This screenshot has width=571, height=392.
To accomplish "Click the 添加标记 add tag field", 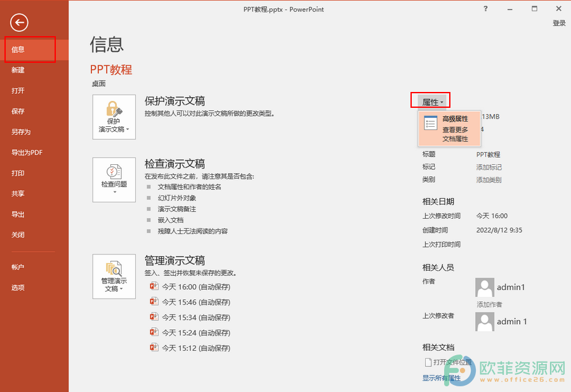I will (489, 167).
